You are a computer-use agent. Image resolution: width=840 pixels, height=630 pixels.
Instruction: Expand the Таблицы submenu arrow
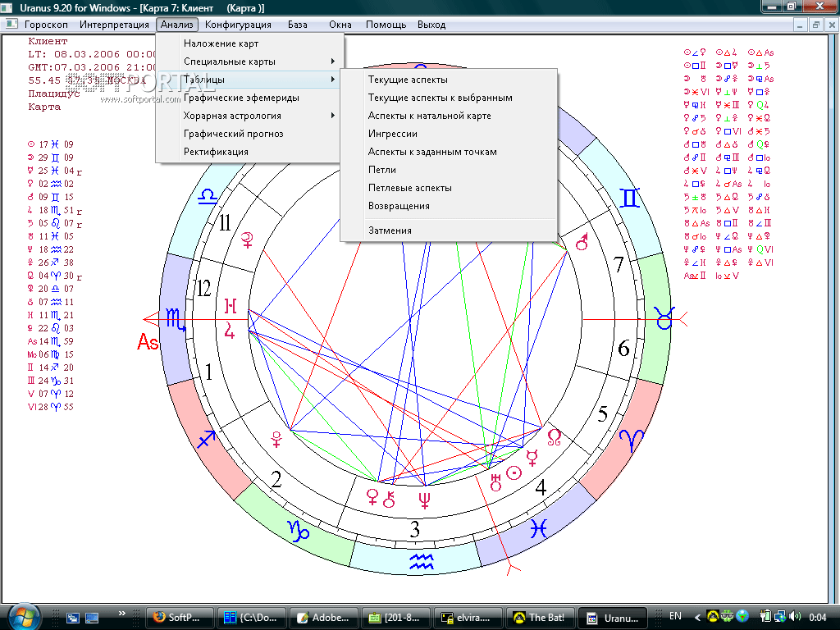pyautogui.click(x=333, y=80)
